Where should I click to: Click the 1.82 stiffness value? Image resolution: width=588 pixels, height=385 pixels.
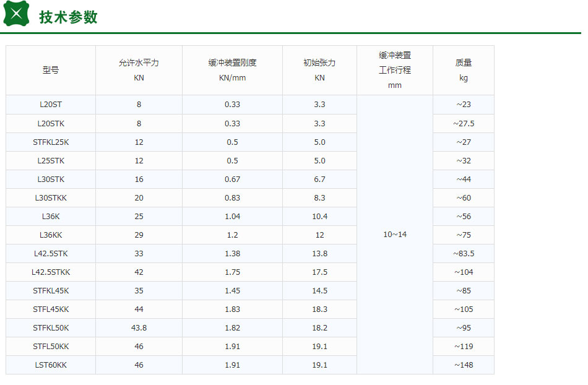(x=233, y=328)
